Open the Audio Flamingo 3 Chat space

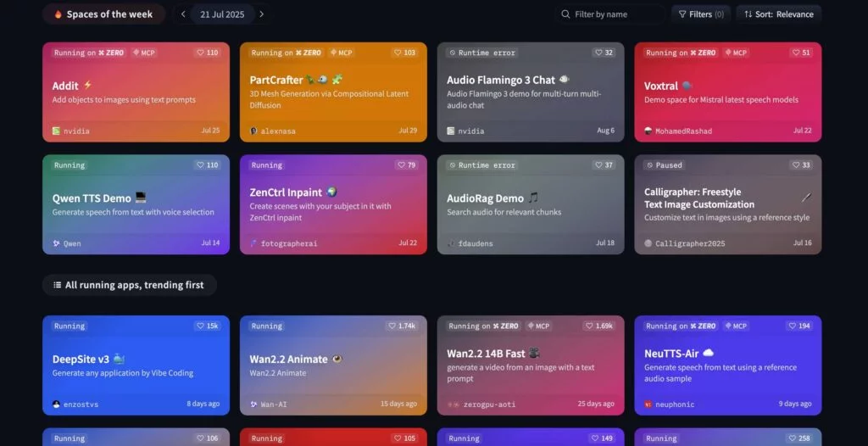click(x=500, y=81)
